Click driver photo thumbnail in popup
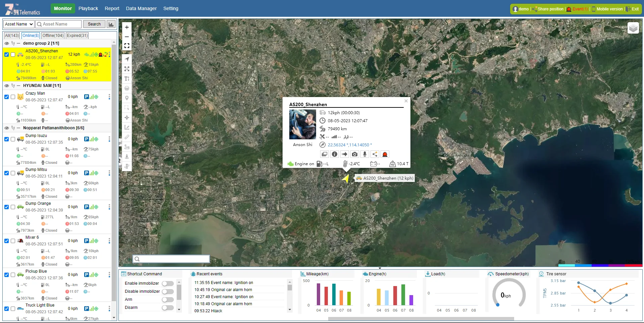Image resolution: width=644 pixels, height=323 pixels. click(303, 124)
